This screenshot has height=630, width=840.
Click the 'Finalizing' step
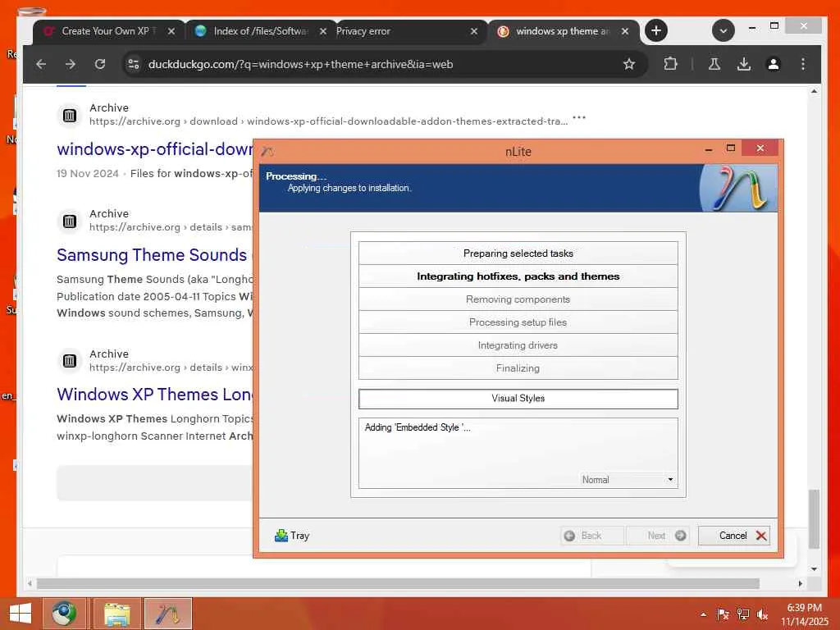[518, 368]
